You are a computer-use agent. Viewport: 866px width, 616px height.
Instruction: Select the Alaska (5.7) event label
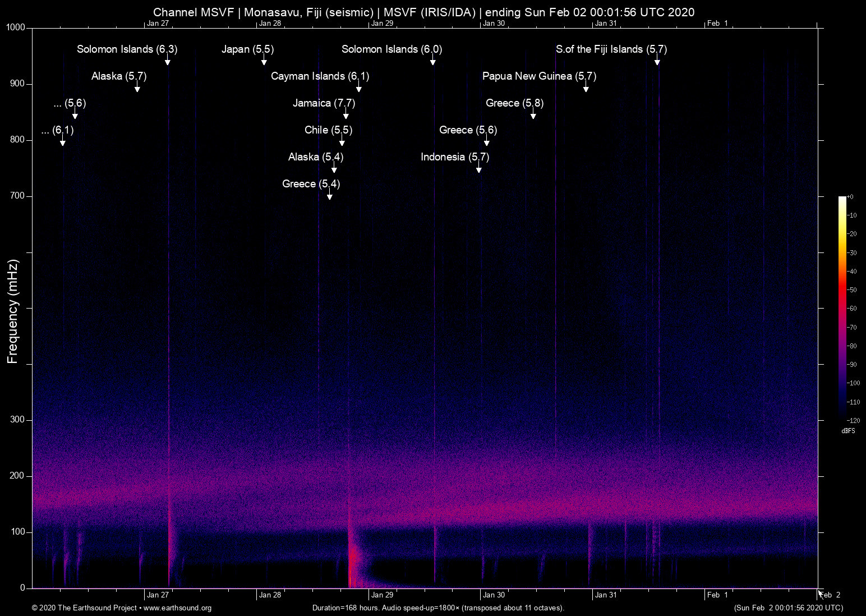(x=119, y=76)
